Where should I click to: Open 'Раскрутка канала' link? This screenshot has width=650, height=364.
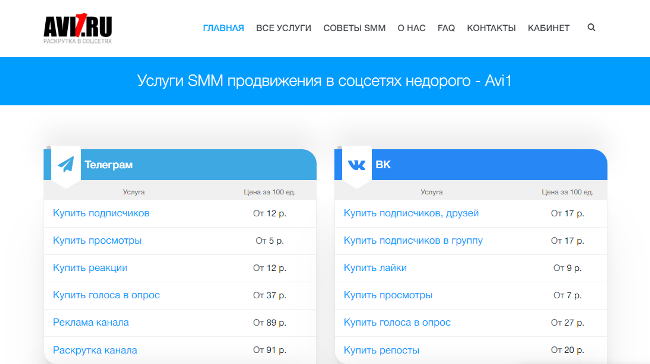[95, 350]
